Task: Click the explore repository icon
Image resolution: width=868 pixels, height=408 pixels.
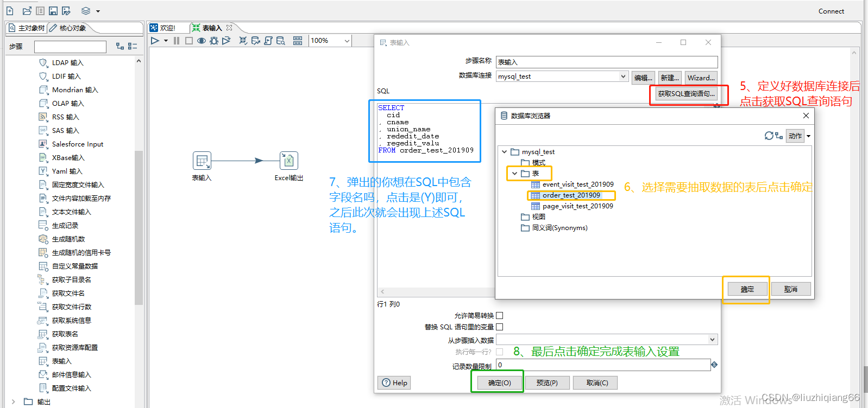Action: click(40, 11)
